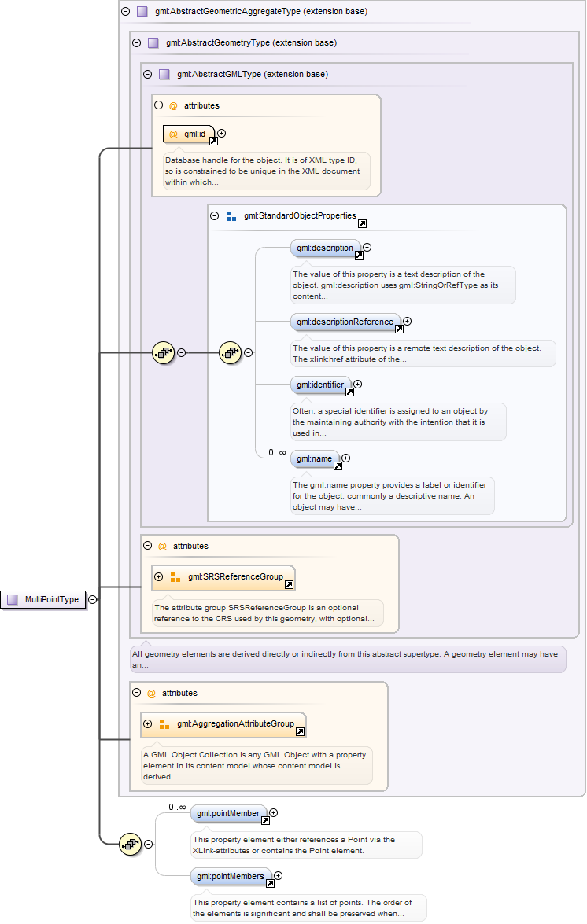Click the link arrow beside gml:StandardObjectProperties
The height and width of the screenshot is (924, 587).
pos(362,223)
